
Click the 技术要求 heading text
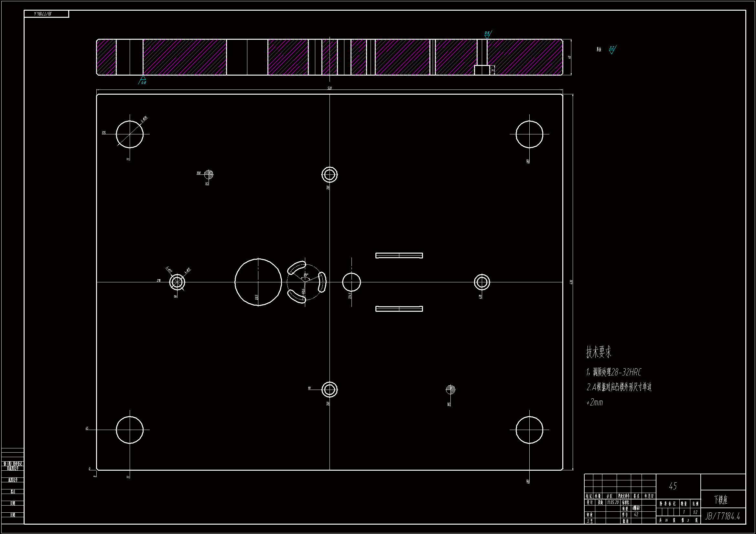tap(598, 352)
